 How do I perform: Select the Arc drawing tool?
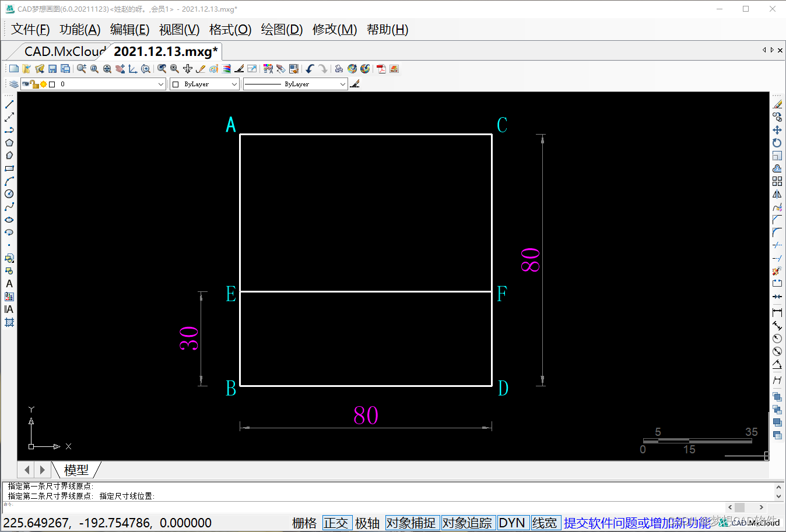(9, 181)
